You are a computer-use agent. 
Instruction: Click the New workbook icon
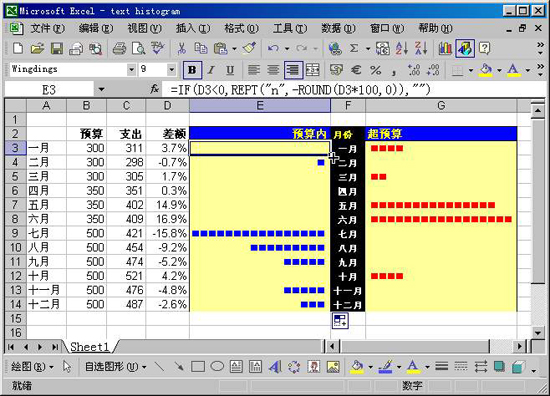click(x=18, y=48)
